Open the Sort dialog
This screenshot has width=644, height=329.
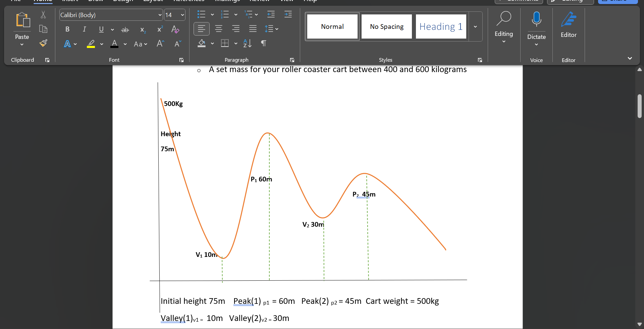[x=247, y=43]
